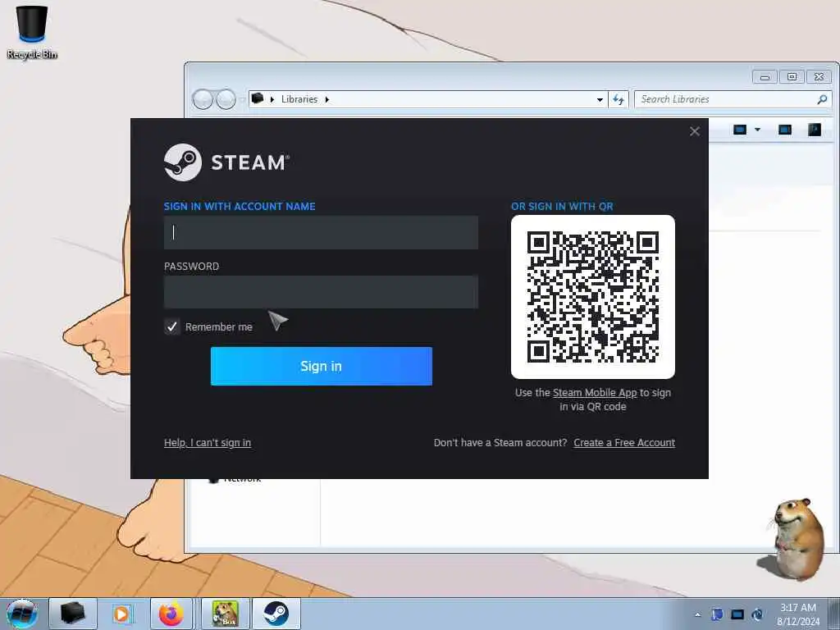Viewport: 840px width, 630px height.
Task: Click the hamster Bin app taskbar icon
Action: pos(225,614)
